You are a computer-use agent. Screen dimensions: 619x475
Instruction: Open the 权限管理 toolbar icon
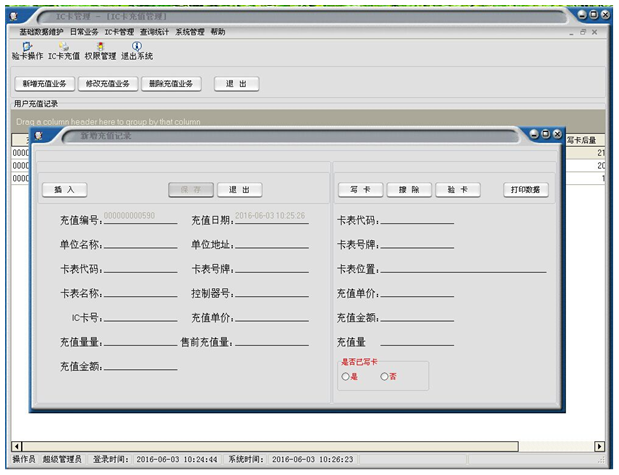pyautogui.click(x=102, y=51)
